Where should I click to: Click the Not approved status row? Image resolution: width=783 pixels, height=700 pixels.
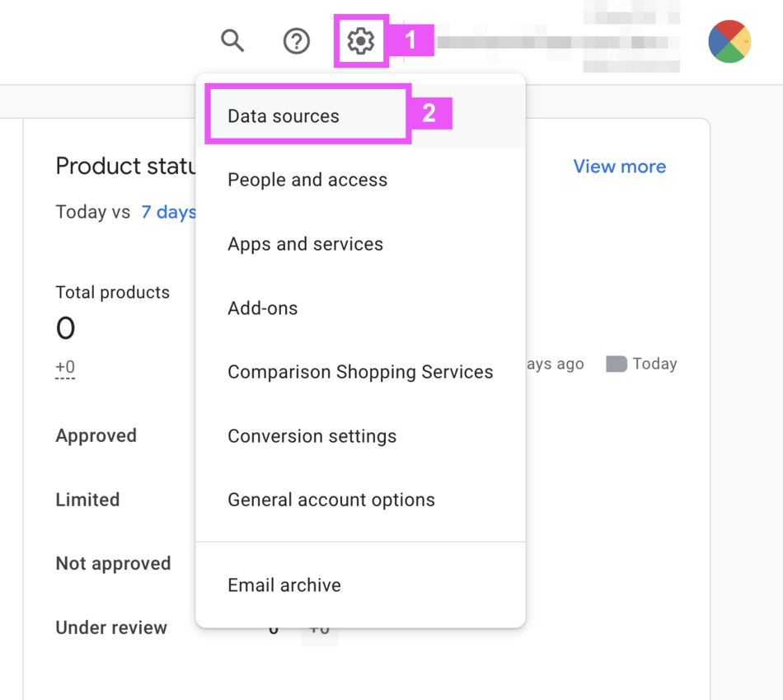point(113,564)
